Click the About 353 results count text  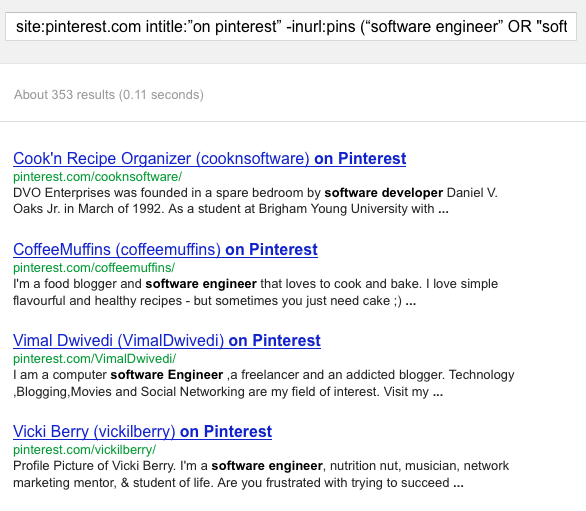(109, 95)
